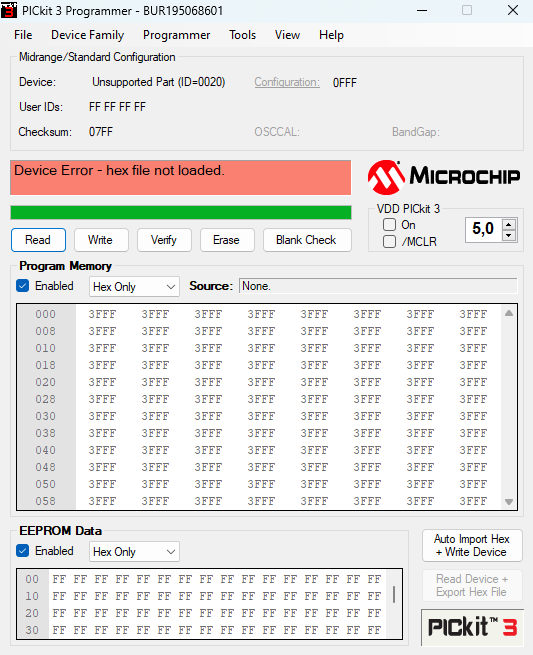
Task: Click first 3FFF cell in row 000
Action: click(x=102, y=314)
